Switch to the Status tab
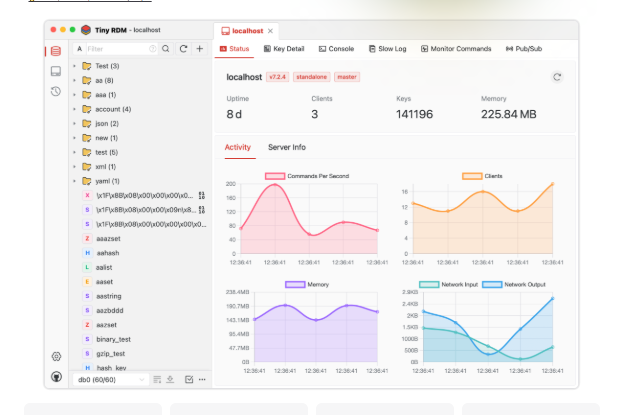The height and width of the screenshot is (415, 640). point(234,49)
